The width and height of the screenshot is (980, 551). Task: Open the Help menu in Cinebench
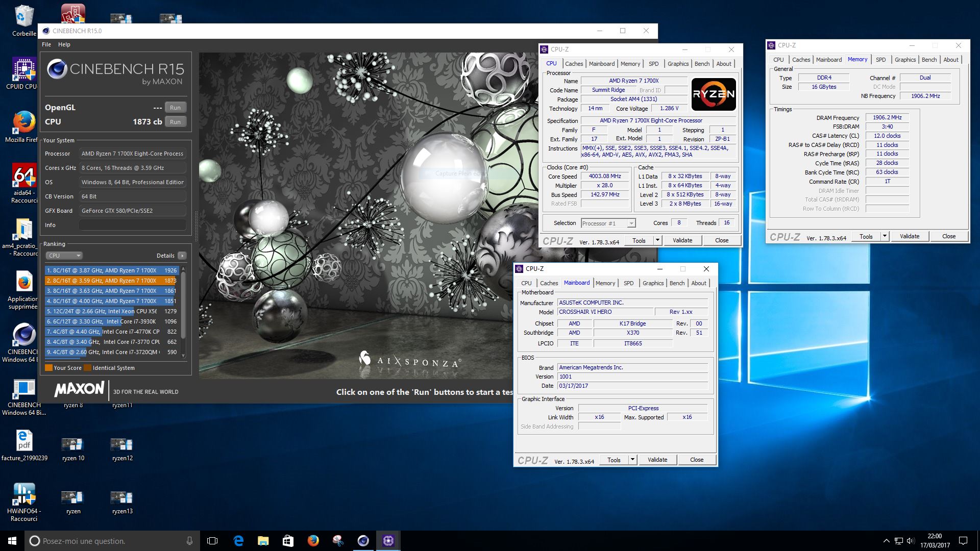point(64,44)
